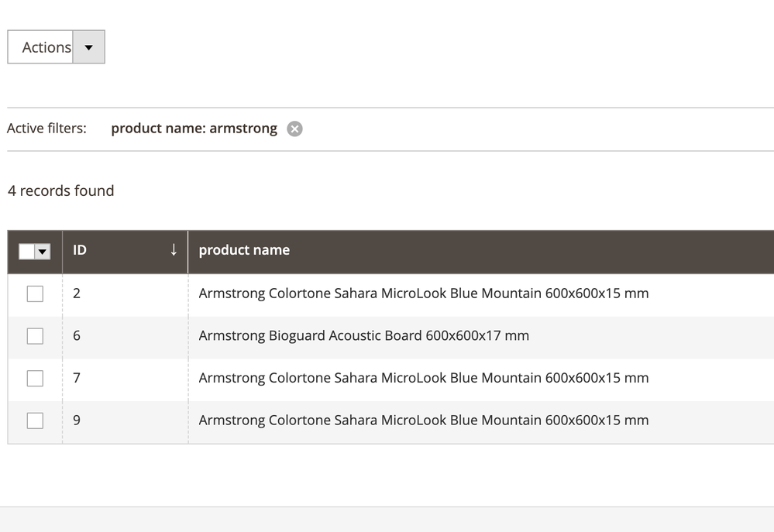Image resolution: width=774 pixels, height=532 pixels.
Task: Sort by the ID column header
Action: pyautogui.click(x=125, y=252)
